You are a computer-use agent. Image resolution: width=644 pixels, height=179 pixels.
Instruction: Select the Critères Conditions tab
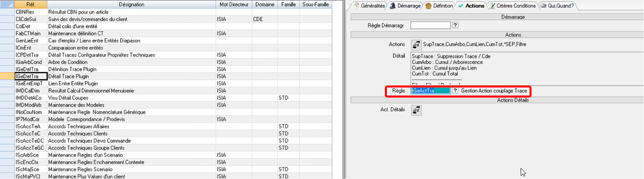(513, 6)
